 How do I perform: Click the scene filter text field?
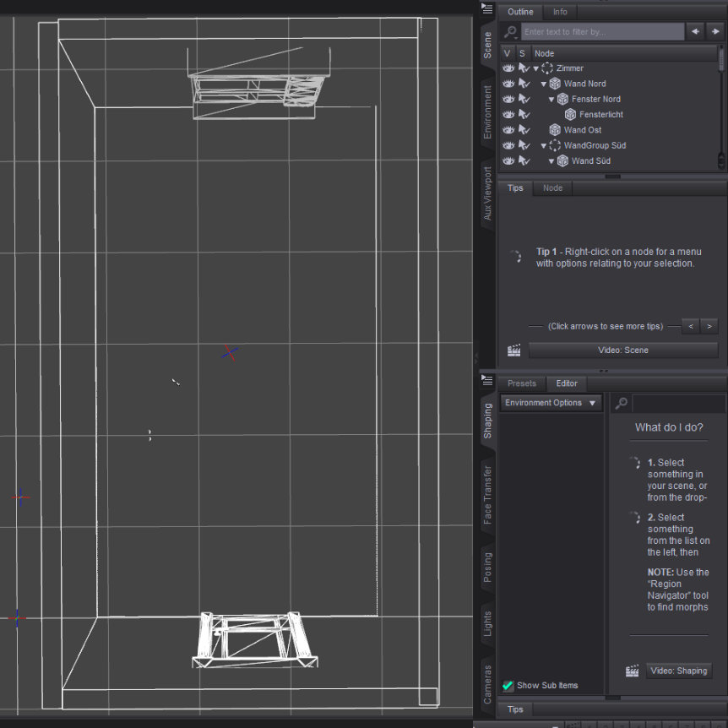pos(602,32)
